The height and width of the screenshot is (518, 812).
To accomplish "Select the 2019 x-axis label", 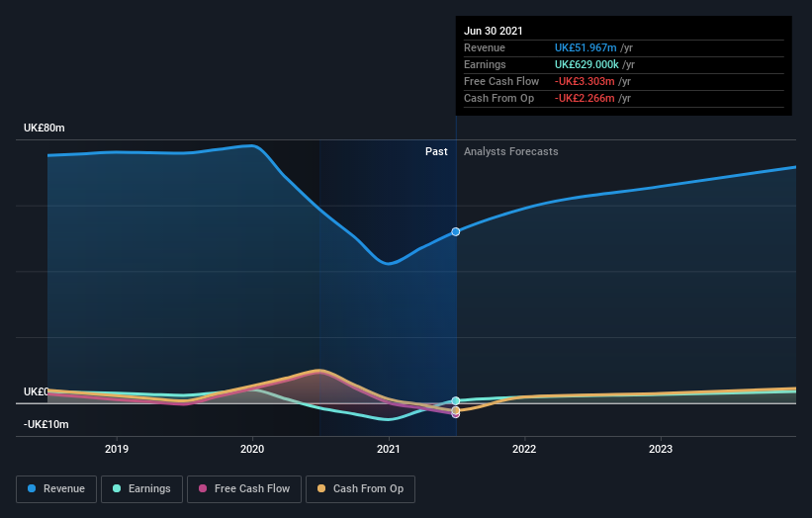I will click(x=117, y=449).
